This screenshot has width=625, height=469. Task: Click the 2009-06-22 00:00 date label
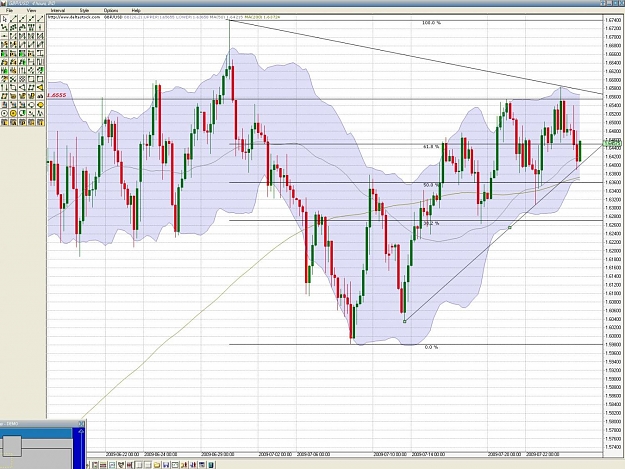(x=122, y=454)
